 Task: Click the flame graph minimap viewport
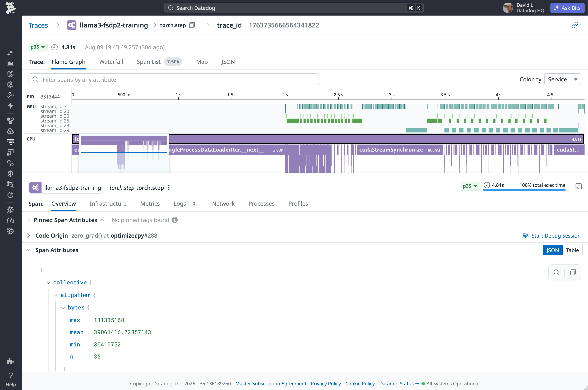124,144
